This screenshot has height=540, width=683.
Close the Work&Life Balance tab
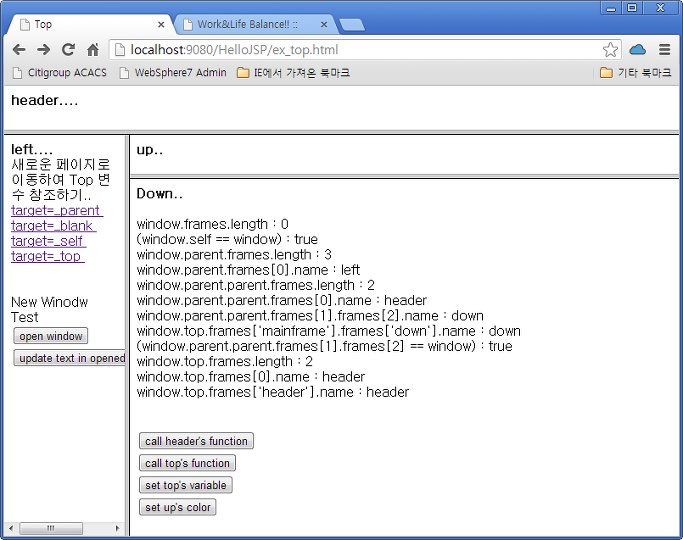tap(324, 25)
